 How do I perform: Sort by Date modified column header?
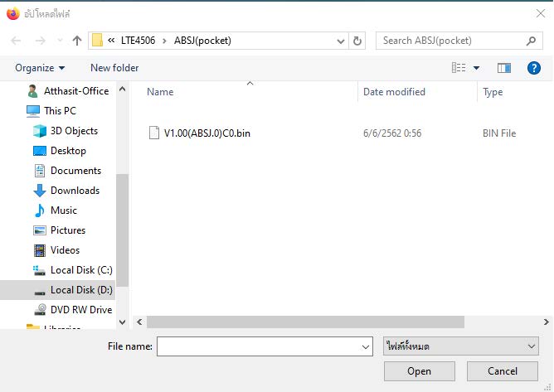394,92
